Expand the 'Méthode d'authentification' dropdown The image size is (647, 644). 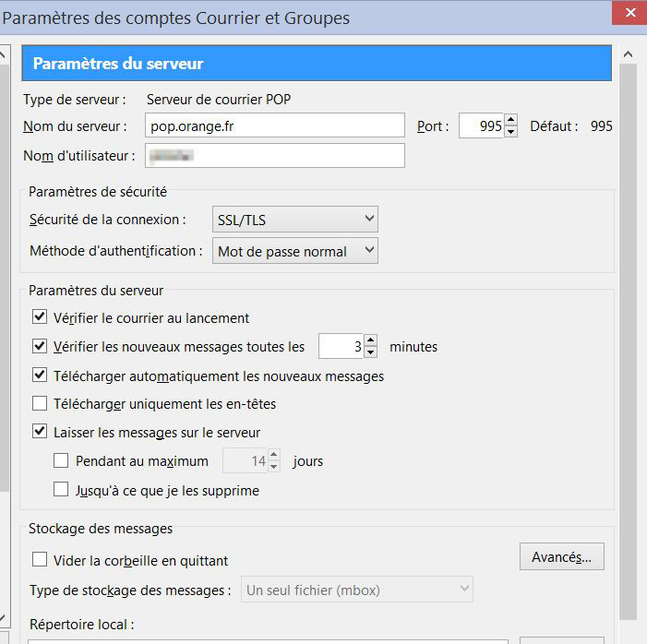[x=296, y=251]
